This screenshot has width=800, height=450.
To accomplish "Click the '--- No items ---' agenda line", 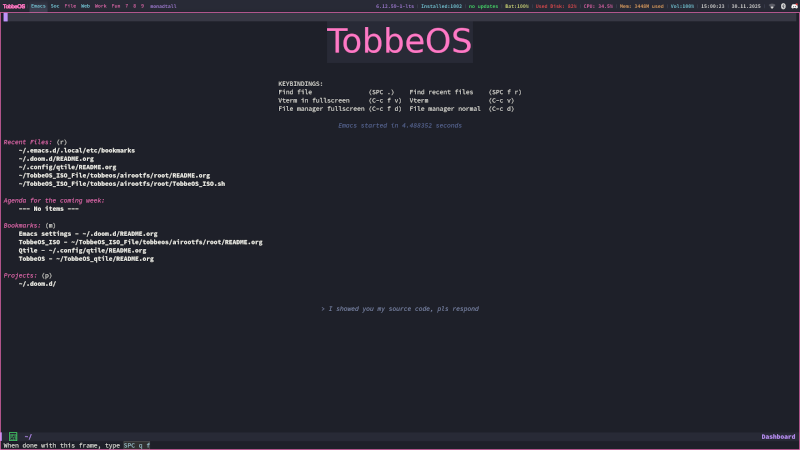I will point(48,209).
